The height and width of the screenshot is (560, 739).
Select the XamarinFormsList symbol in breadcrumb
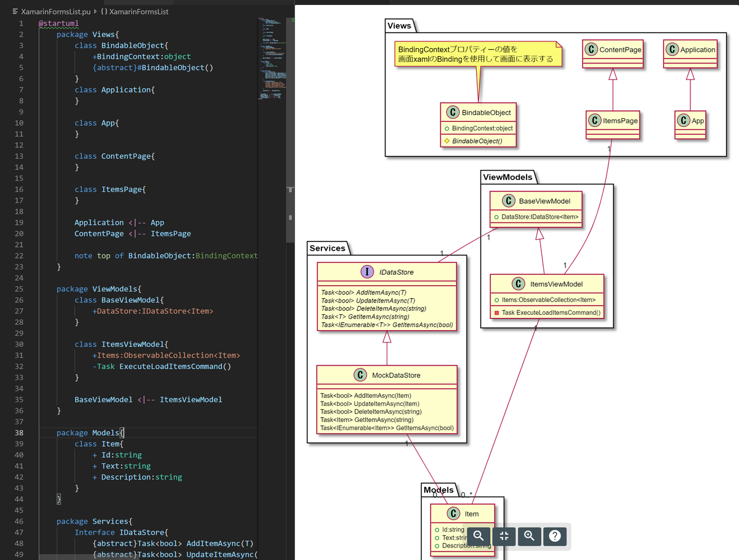point(139,11)
